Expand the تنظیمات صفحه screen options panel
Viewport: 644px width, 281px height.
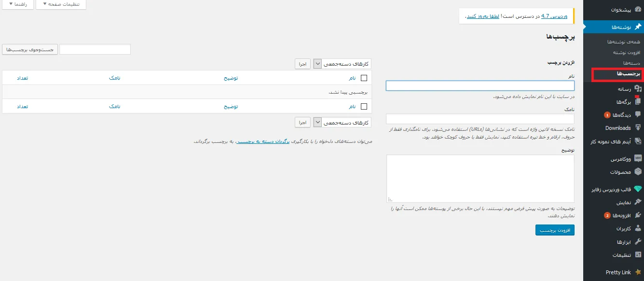[x=61, y=4]
